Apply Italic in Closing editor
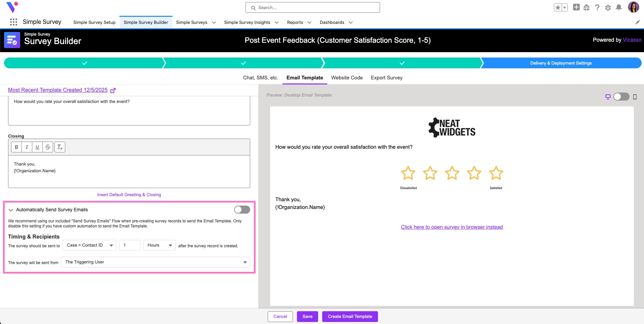This screenshot has height=324, width=644. (x=27, y=147)
